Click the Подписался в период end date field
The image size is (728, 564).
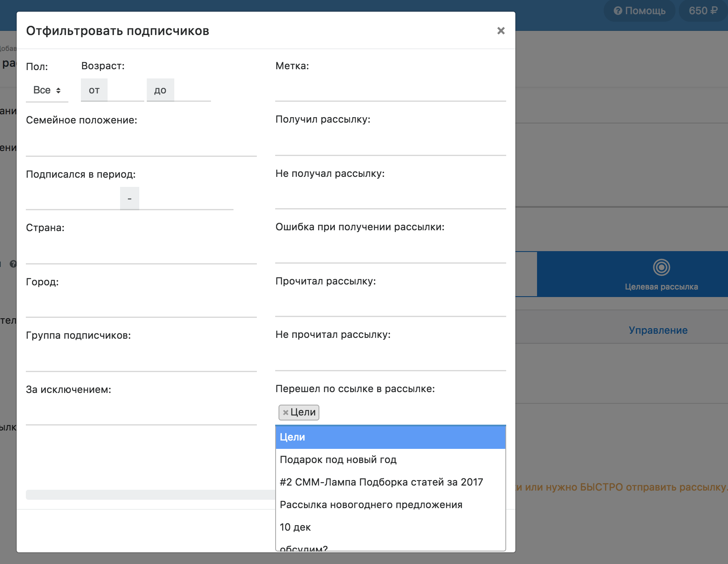click(186, 198)
